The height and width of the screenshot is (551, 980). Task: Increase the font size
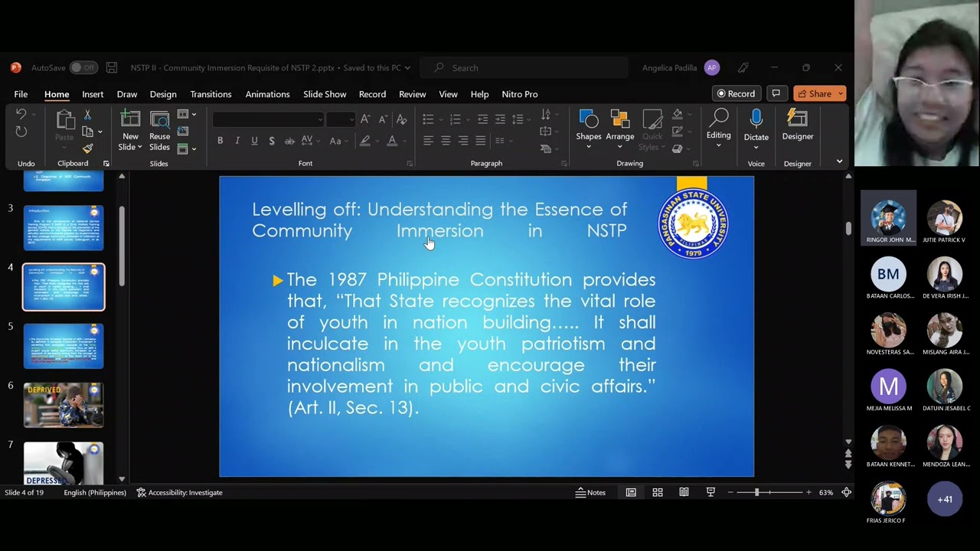(x=365, y=119)
